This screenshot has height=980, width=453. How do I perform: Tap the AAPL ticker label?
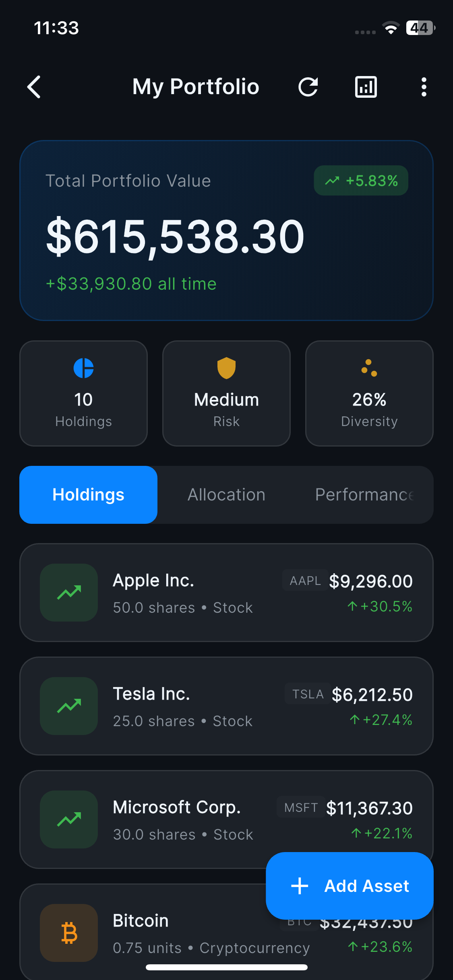305,580
